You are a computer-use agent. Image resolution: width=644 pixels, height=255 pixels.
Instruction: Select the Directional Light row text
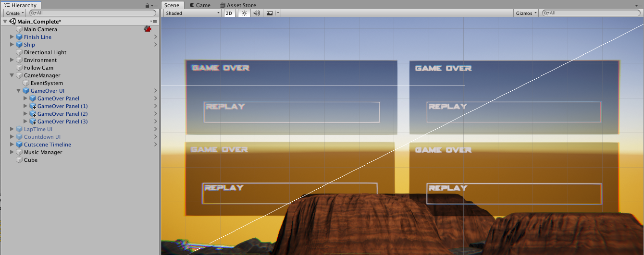(45, 52)
